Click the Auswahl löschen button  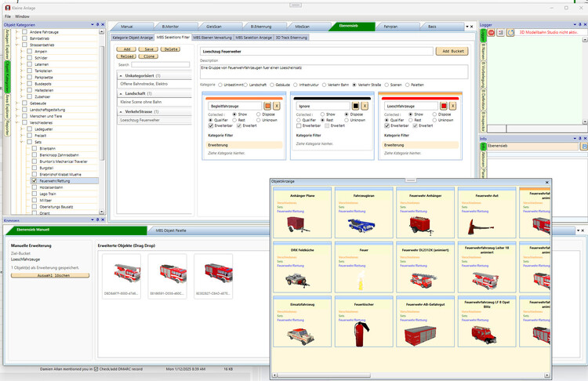[x=49, y=275]
